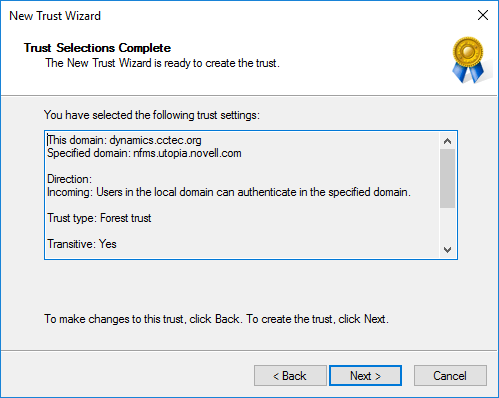Image resolution: width=499 pixels, height=398 pixels.
Task: Click the scroll up arrow in settings box
Action: (447, 141)
